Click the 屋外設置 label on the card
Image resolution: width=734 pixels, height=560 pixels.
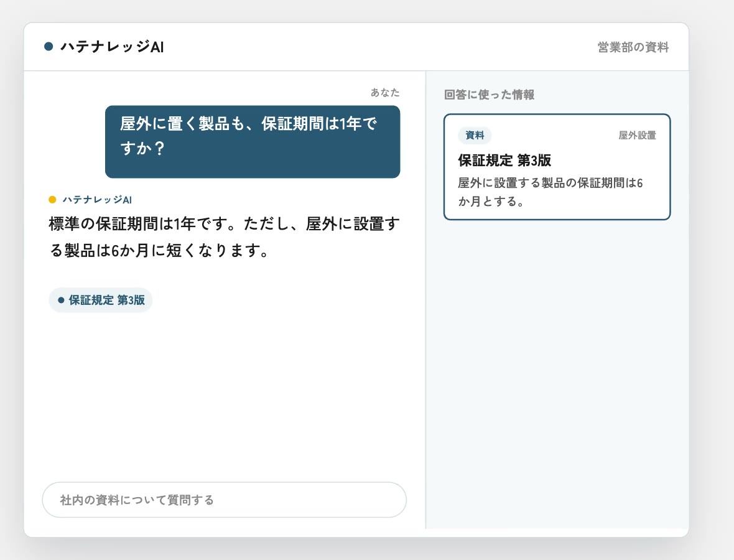coord(637,135)
